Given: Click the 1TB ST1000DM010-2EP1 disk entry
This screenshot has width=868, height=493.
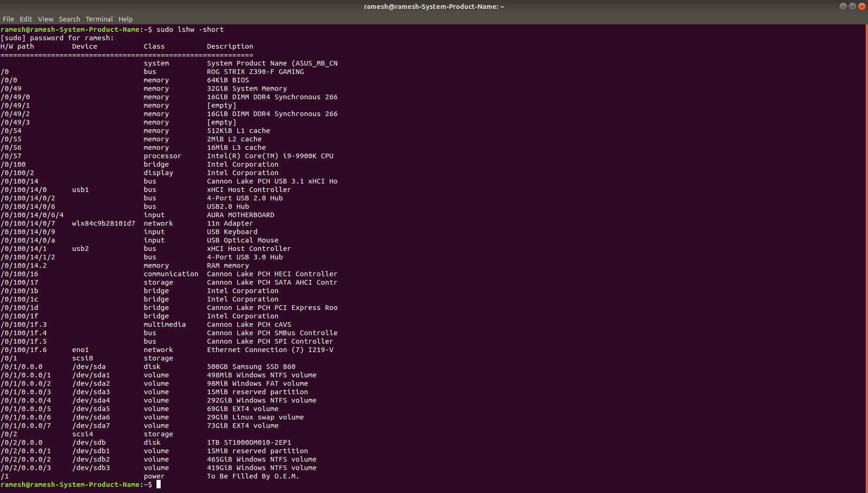Looking at the screenshot, I should [249, 442].
